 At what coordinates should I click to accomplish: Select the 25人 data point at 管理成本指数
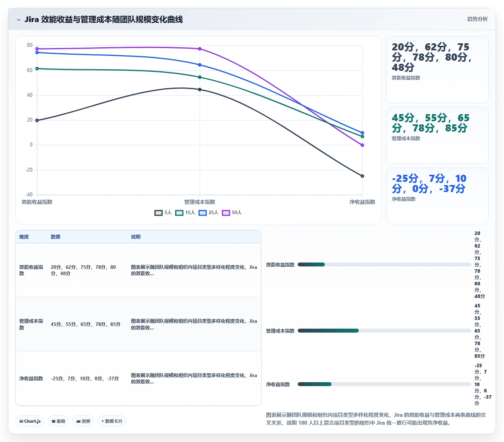point(200,65)
